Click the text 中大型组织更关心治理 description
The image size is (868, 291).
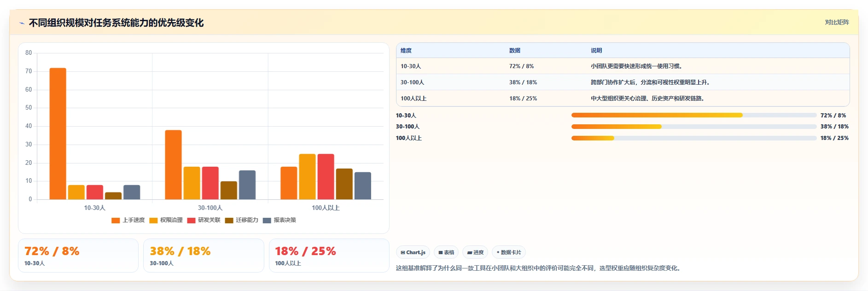click(647, 99)
